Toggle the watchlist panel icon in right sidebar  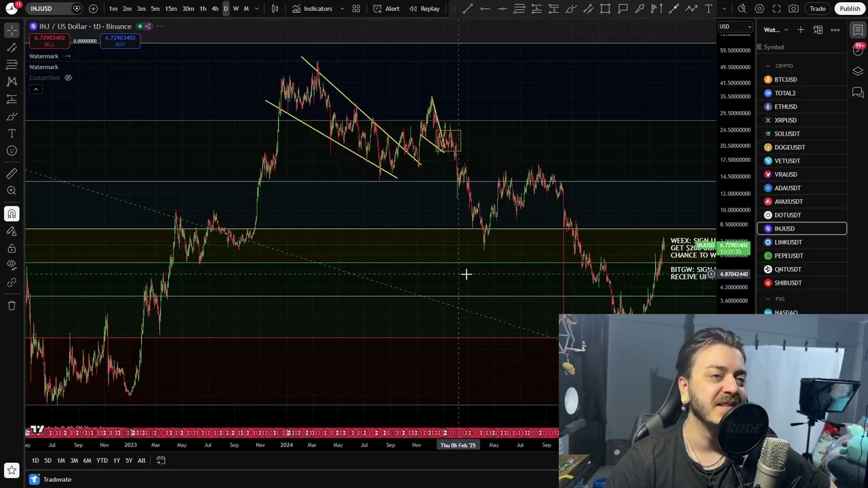click(x=858, y=30)
